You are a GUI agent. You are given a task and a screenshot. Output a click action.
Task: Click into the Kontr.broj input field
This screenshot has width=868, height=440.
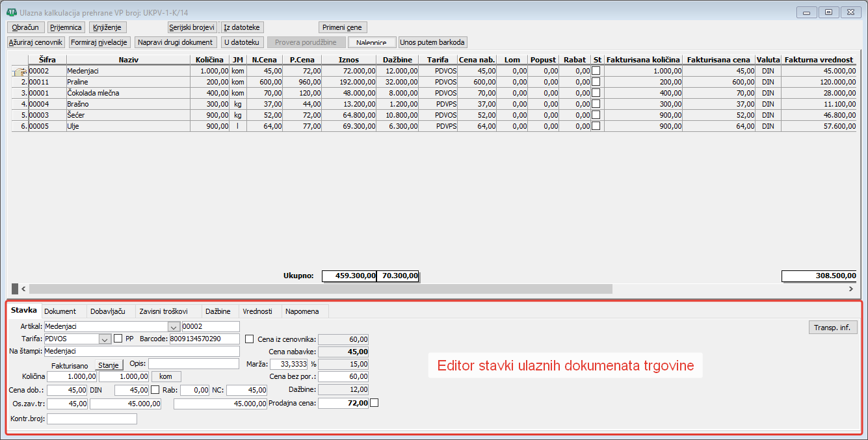(x=92, y=419)
